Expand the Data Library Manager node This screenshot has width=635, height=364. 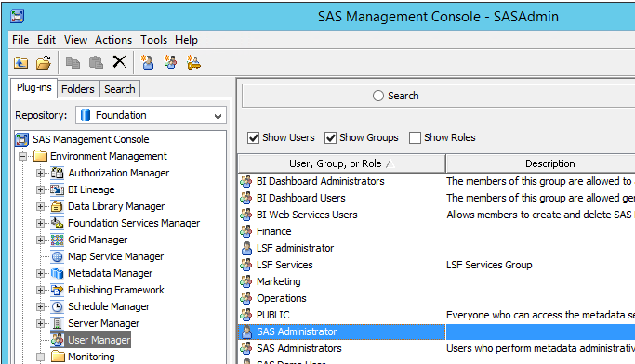point(40,206)
